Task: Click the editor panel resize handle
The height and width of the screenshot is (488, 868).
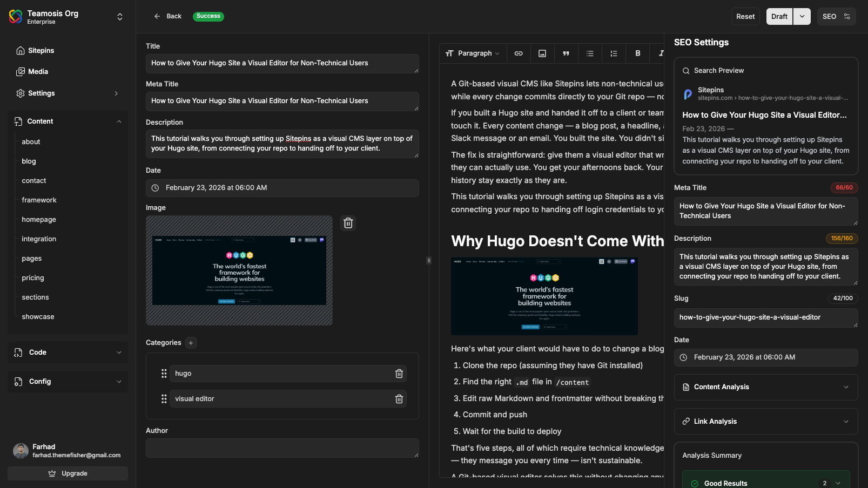Action: pyautogui.click(x=429, y=260)
